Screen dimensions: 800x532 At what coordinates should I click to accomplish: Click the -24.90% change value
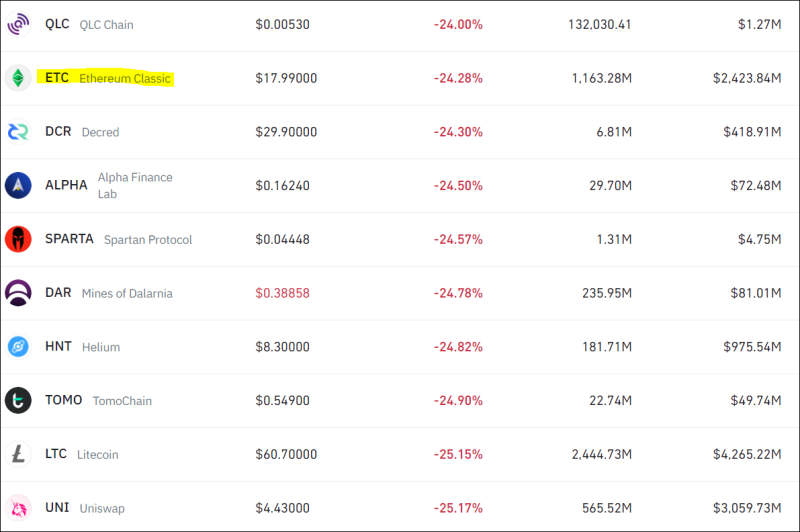pos(458,400)
